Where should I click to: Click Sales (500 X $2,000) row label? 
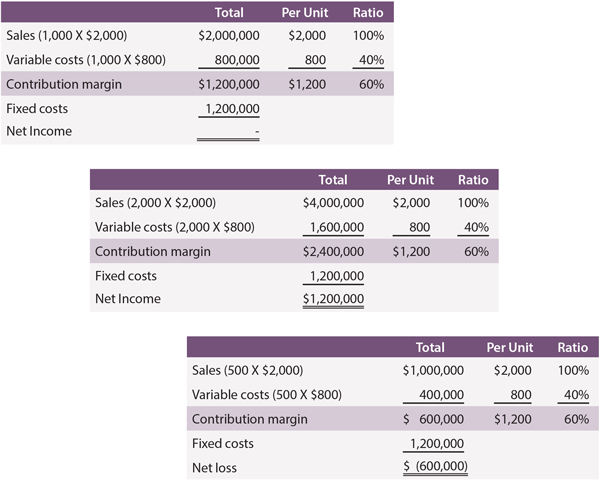(248, 370)
